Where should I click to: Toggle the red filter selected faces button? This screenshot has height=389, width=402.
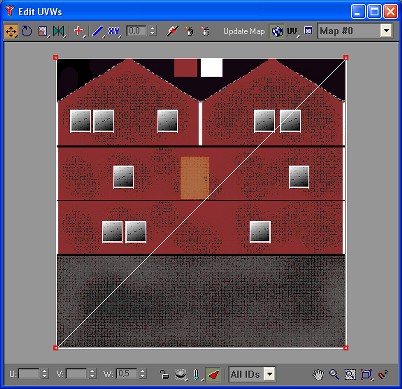213,374
